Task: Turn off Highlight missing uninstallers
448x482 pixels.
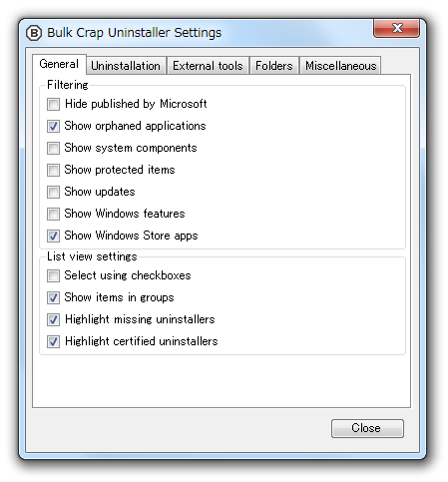Action: [53, 319]
